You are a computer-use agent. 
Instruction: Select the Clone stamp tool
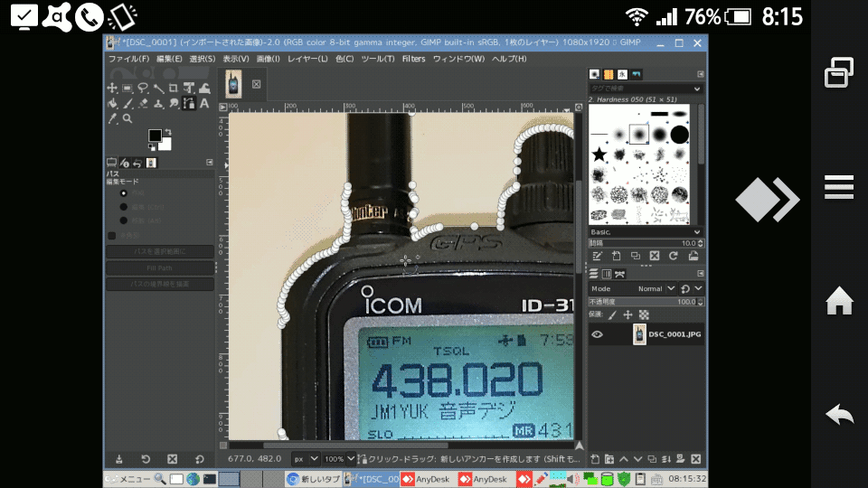[x=158, y=103]
